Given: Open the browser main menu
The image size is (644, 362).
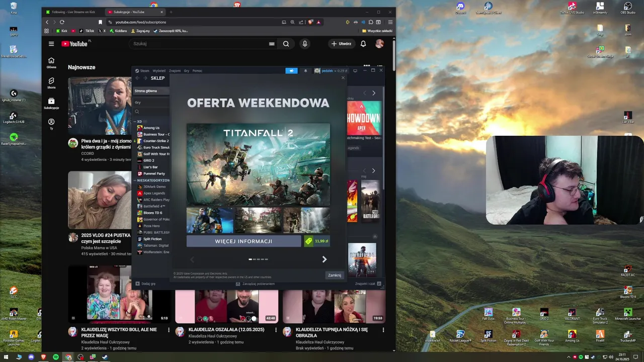Looking at the screenshot, I should (x=390, y=22).
